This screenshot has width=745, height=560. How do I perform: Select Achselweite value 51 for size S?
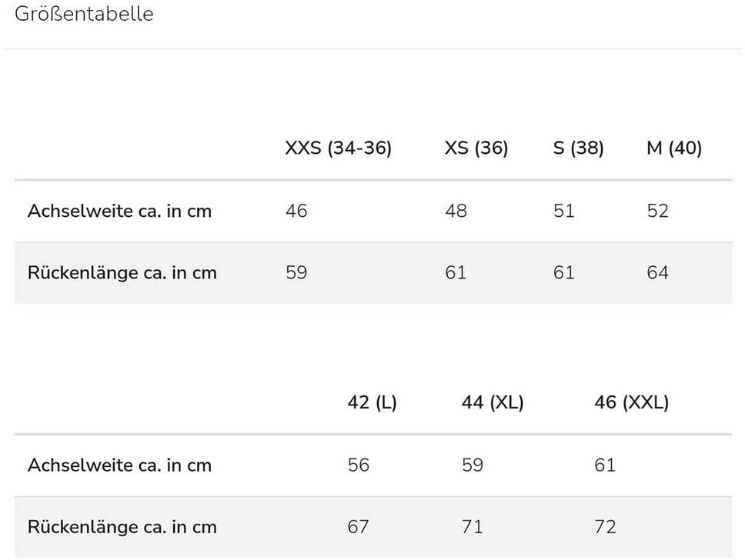click(563, 211)
